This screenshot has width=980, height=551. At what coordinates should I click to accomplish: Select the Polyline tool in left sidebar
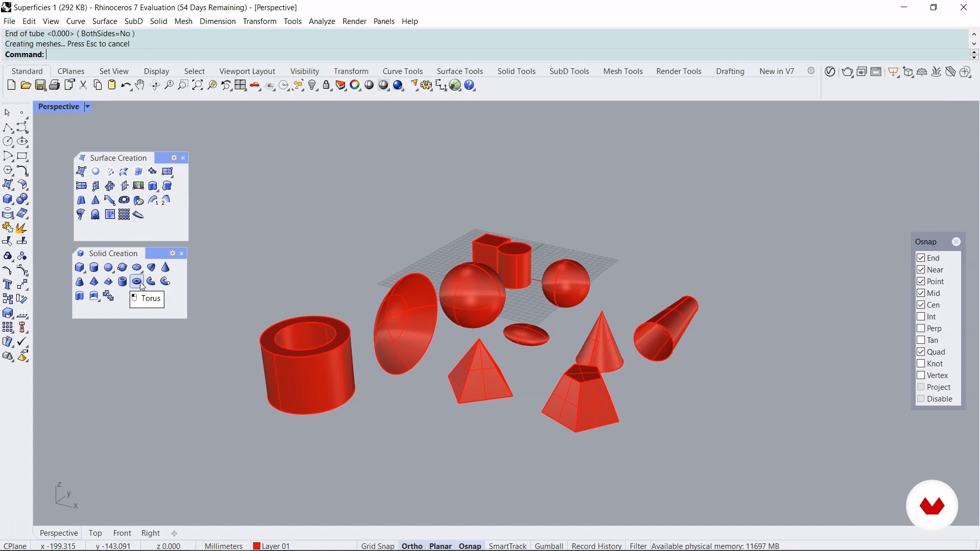[x=8, y=128]
